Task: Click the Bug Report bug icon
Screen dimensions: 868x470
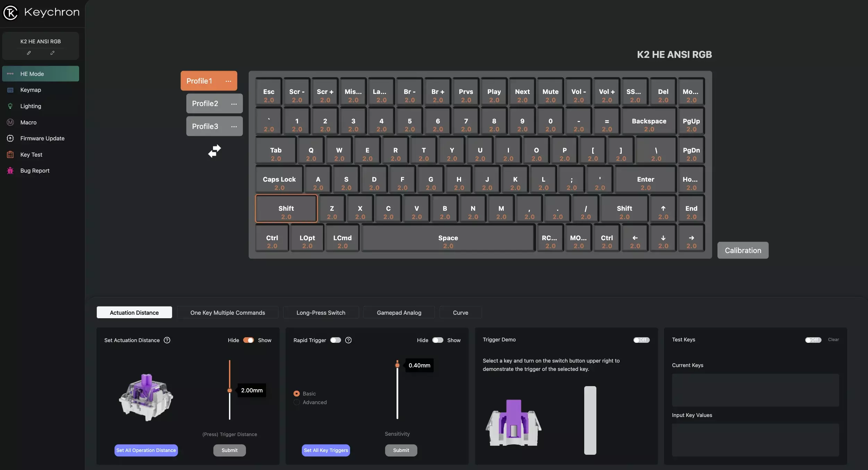Action: coord(10,171)
